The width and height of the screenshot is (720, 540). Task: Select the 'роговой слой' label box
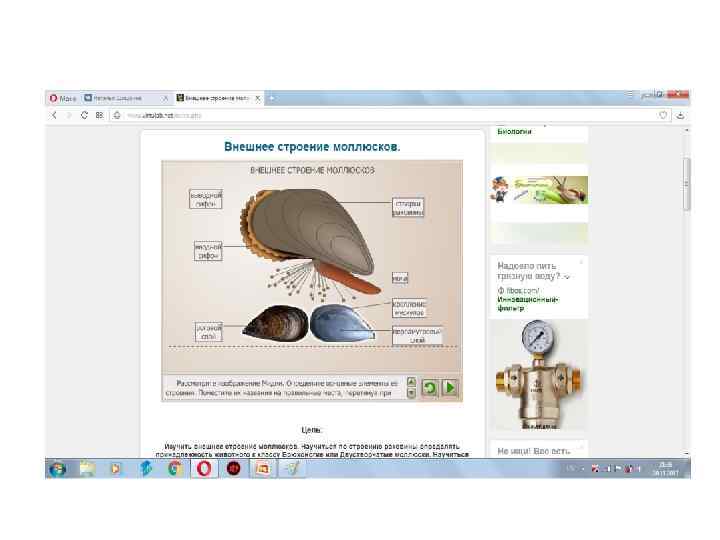[209, 332]
